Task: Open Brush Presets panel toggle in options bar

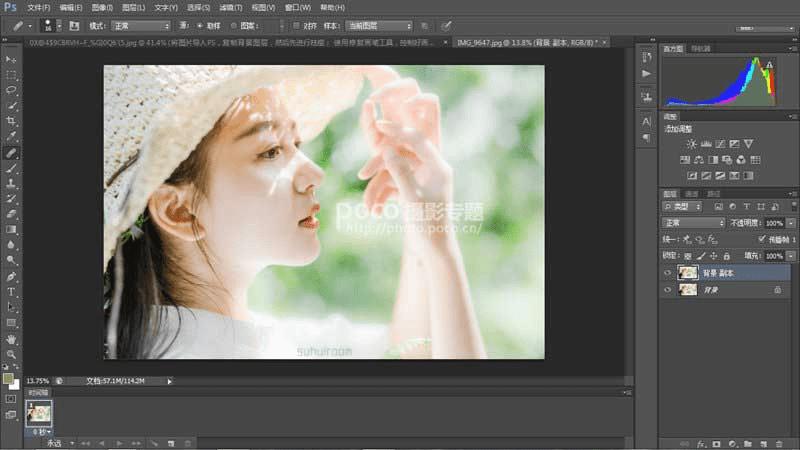Action: (74, 26)
